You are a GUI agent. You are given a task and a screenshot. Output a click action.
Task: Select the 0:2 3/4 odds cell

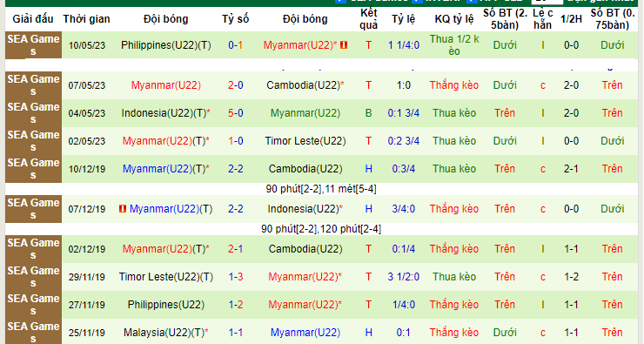pos(403,141)
